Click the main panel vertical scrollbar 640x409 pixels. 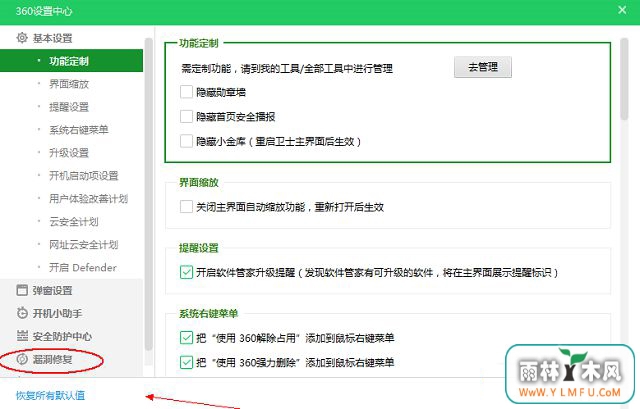(x=624, y=79)
